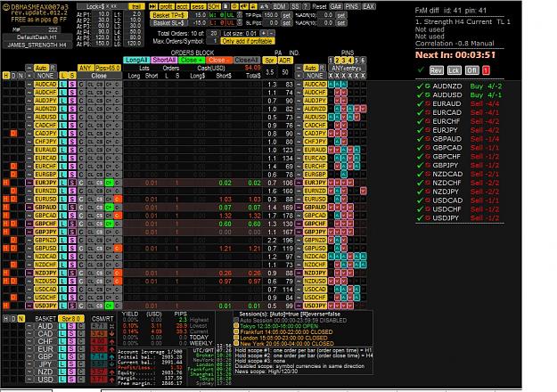Screen dimensions: 557x392
Task: Click the Total Orders limit field showing 20
Action: (x=213, y=33)
